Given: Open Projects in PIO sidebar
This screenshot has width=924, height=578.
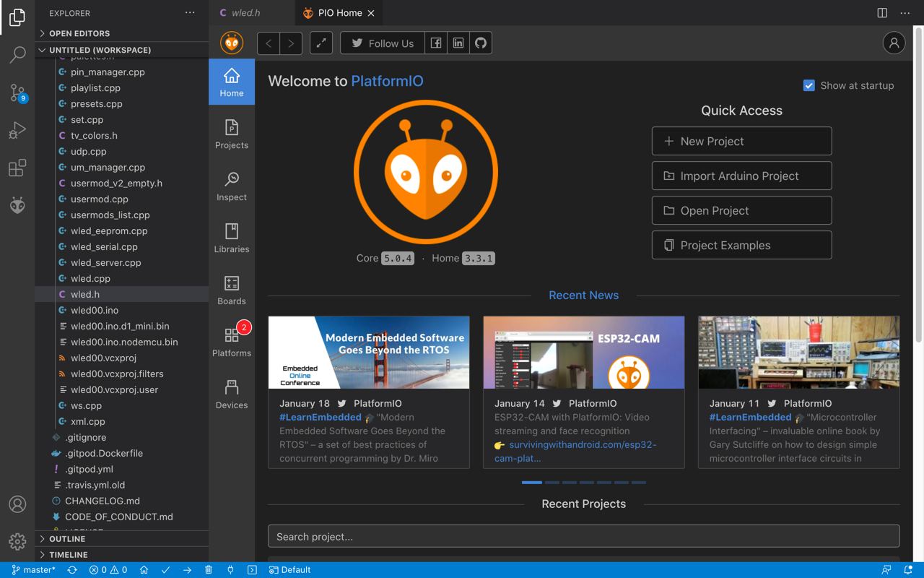Looking at the screenshot, I should (x=232, y=134).
